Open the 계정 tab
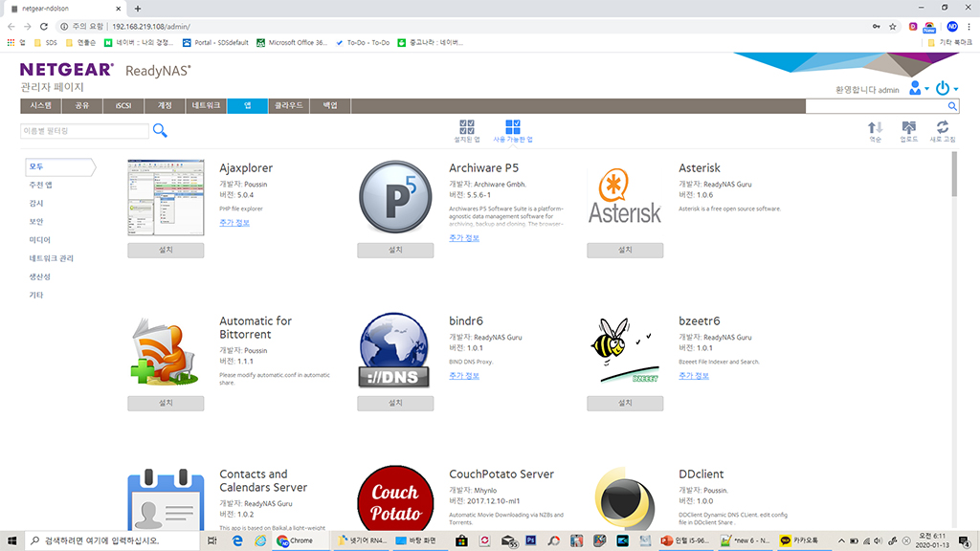 point(165,105)
